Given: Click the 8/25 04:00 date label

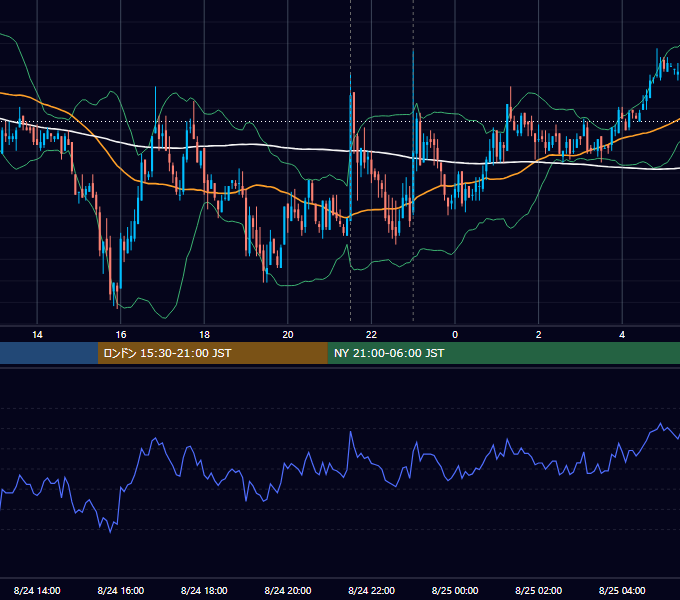Looking at the screenshot, I should 622,590.
